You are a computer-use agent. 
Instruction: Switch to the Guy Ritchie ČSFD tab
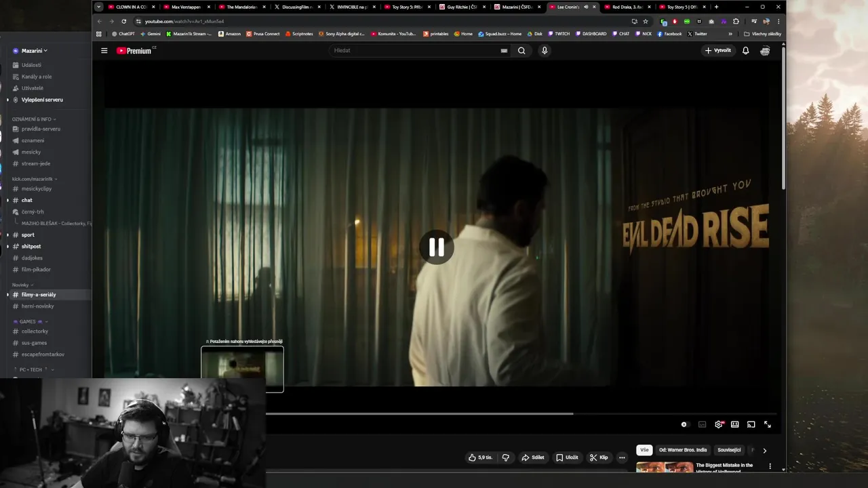(x=461, y=7)
